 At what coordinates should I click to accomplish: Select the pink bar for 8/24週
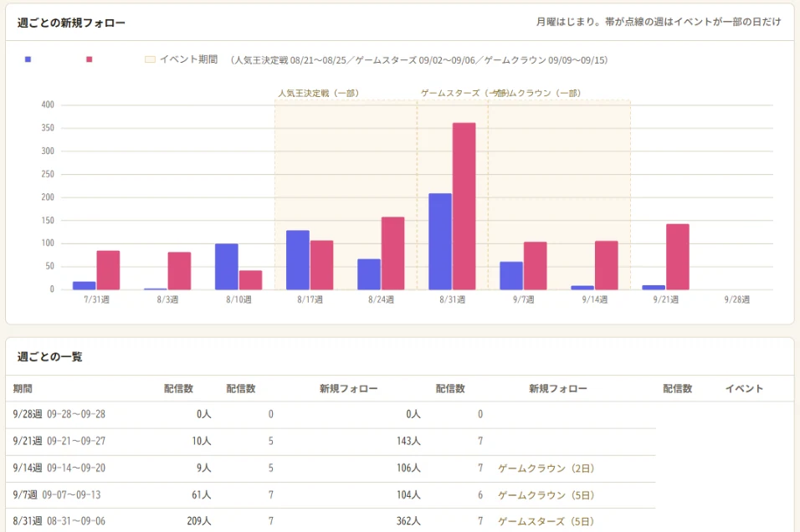coord(392,253)
